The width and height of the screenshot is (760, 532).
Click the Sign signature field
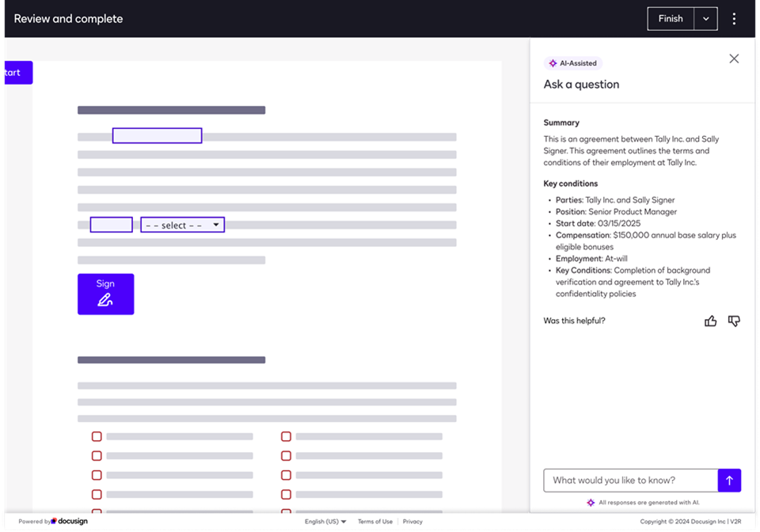[105, 294]
